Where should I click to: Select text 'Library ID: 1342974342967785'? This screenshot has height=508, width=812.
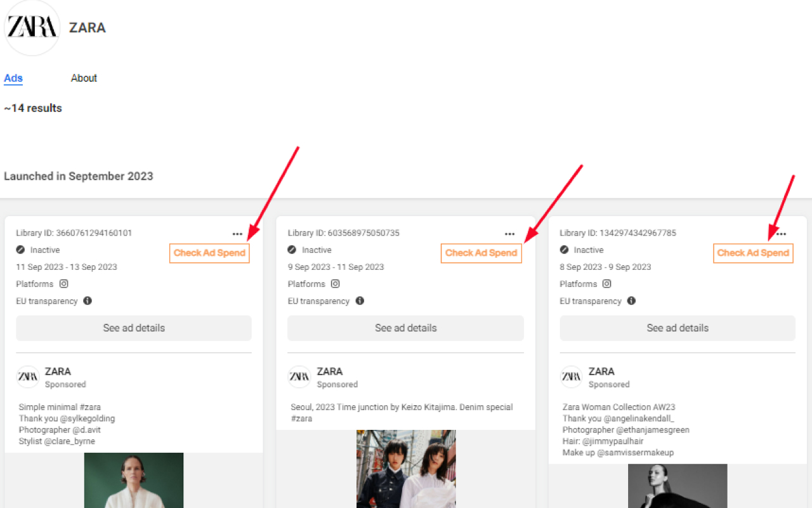(618, 233)
